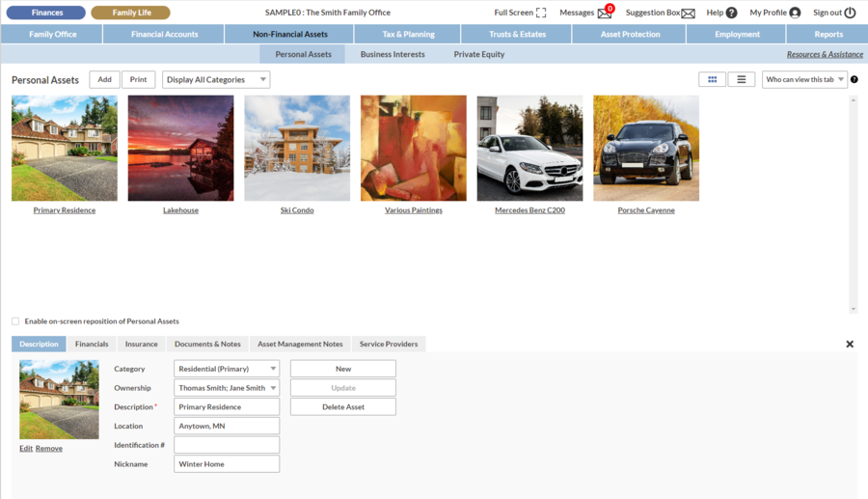Switch to the Family Life toggle
The width and height of the screenshot is (868, 499).
click(130, 13)
